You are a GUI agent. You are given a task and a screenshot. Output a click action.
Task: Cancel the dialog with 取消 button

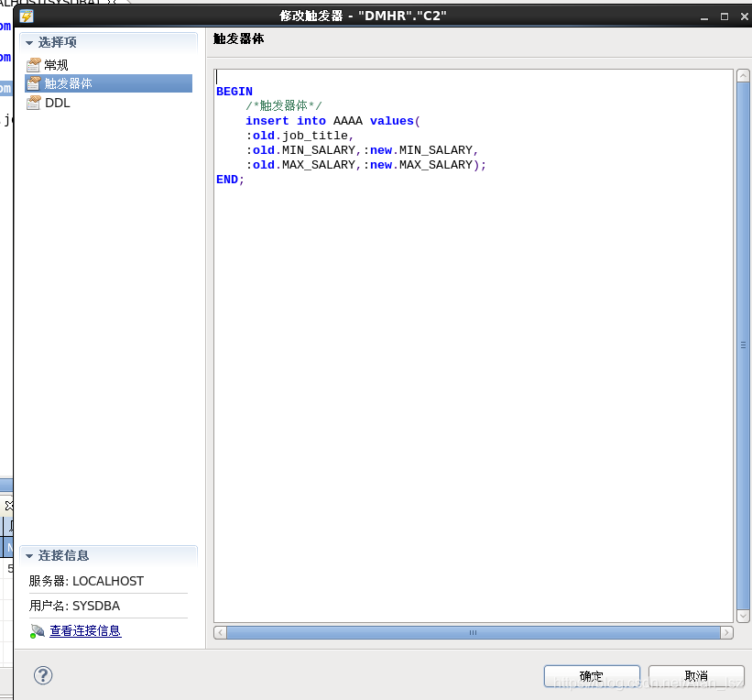tap(696, 676)
